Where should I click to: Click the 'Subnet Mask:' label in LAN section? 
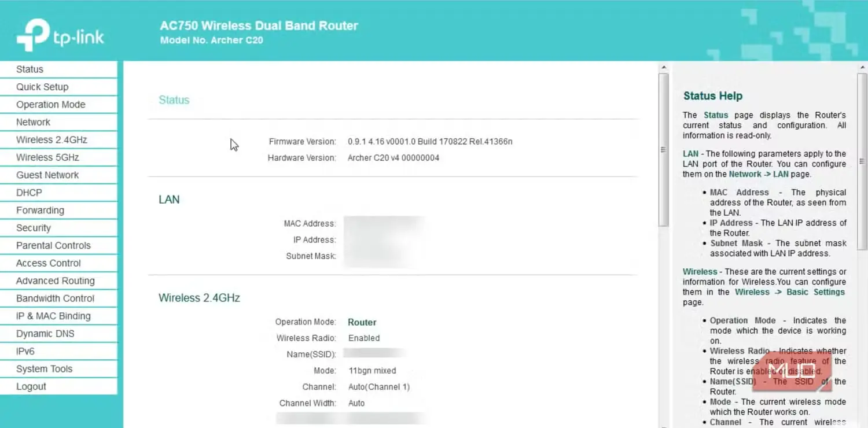(311, 256)
